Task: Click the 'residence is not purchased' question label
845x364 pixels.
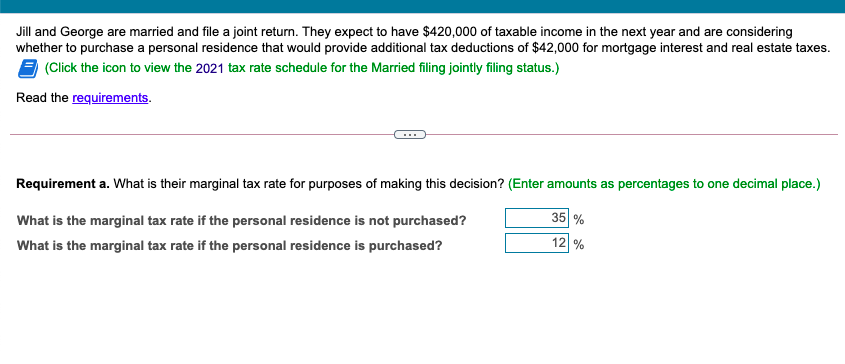Action: click(x=241, y=221)
